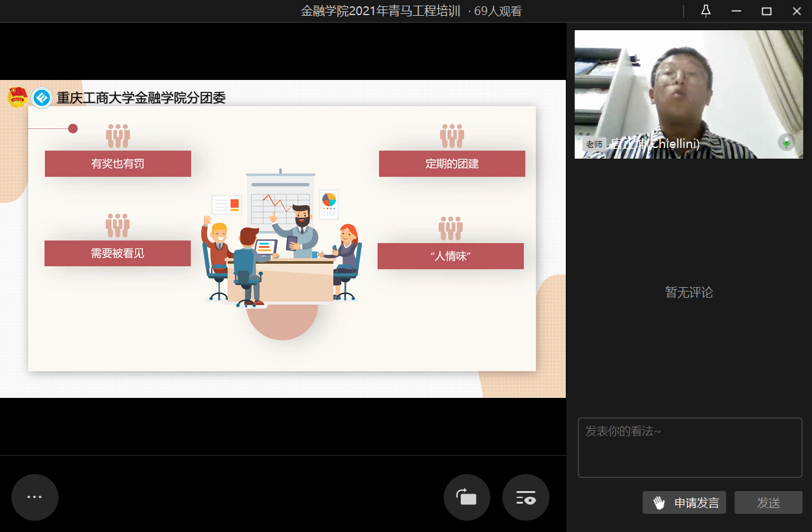
Task: Type in the 发表你的看法 comment box
Action: 690,447
